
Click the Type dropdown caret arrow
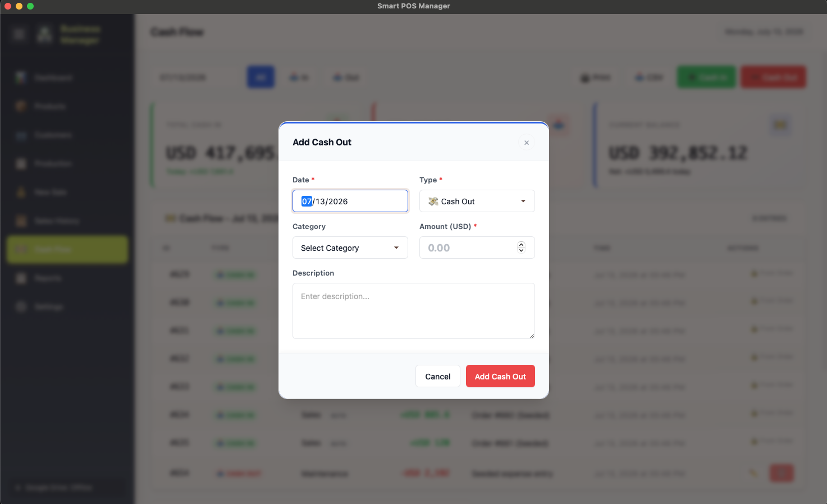523,201
